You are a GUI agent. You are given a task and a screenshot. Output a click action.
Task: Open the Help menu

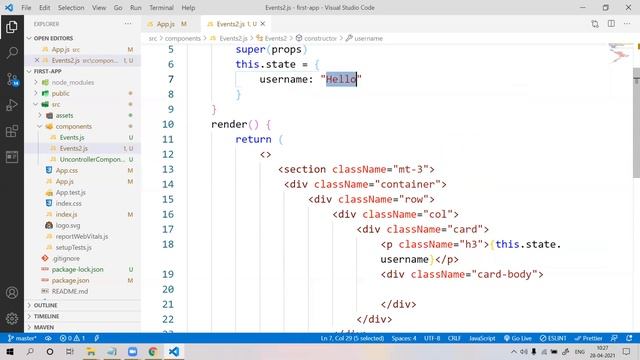click(x=188, y=8)
